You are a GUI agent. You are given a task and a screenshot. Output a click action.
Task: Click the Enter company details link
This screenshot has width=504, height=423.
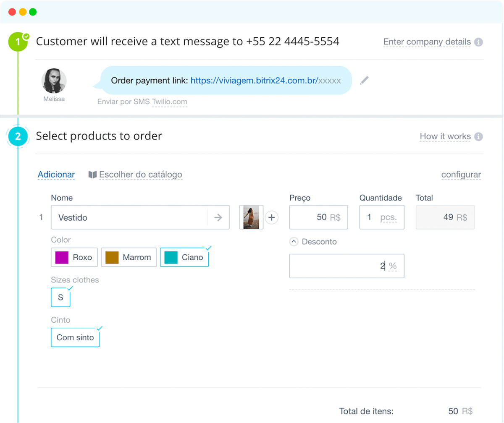coord(427,42)
